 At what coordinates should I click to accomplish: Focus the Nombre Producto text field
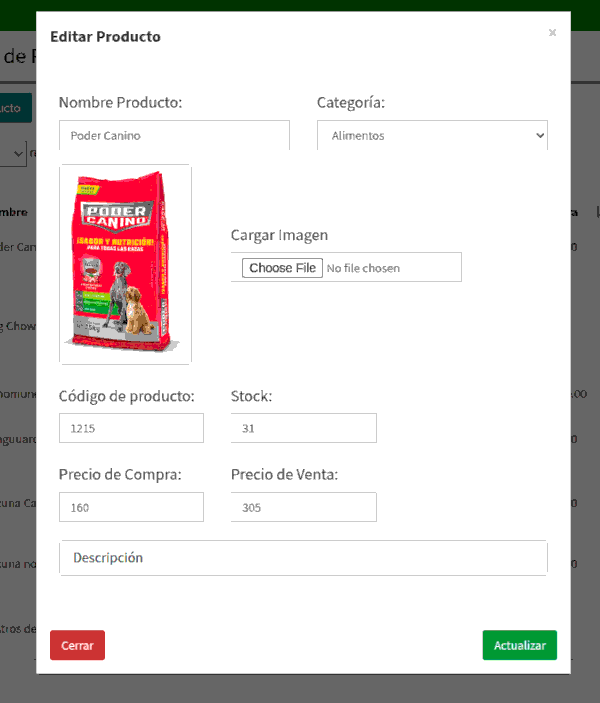[174, 136]
